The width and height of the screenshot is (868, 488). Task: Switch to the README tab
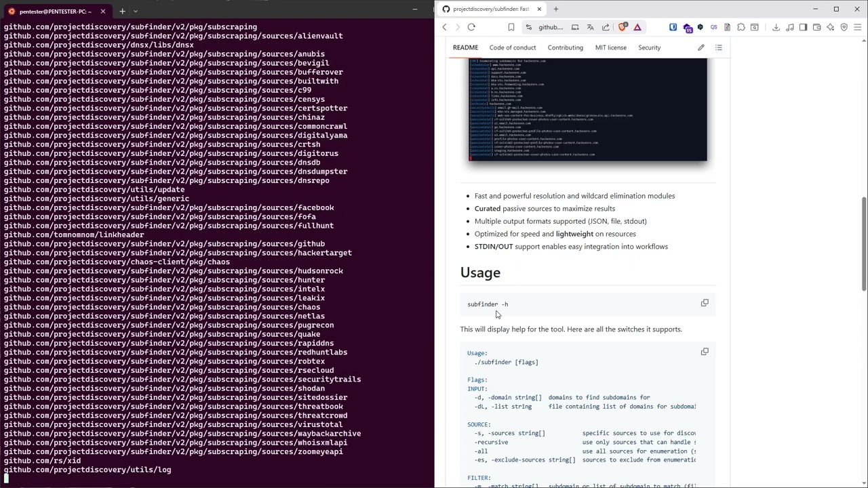(465, 47)
